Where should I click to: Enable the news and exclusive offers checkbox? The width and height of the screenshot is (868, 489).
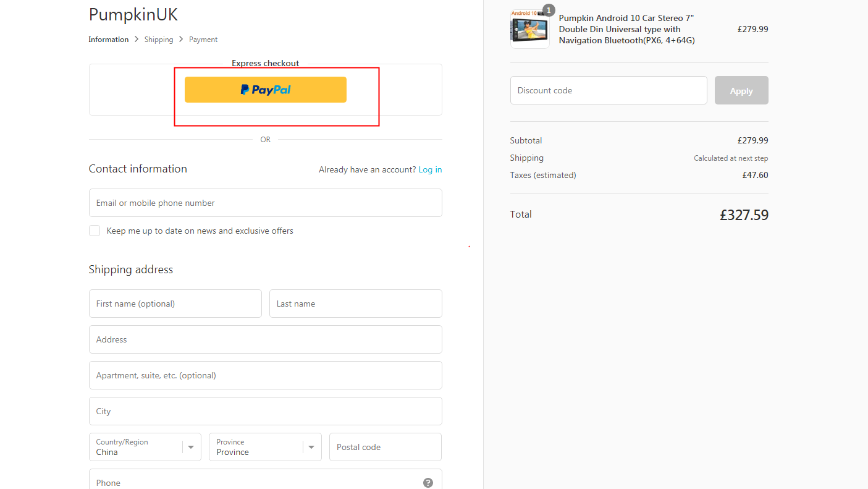click(95, 230)
